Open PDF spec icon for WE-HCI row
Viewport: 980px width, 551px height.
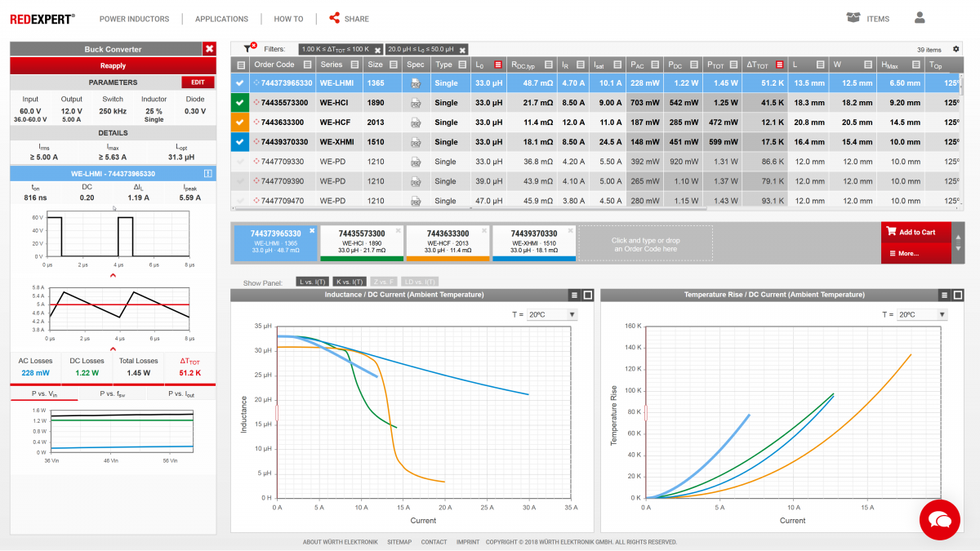(x=416, y=102)
